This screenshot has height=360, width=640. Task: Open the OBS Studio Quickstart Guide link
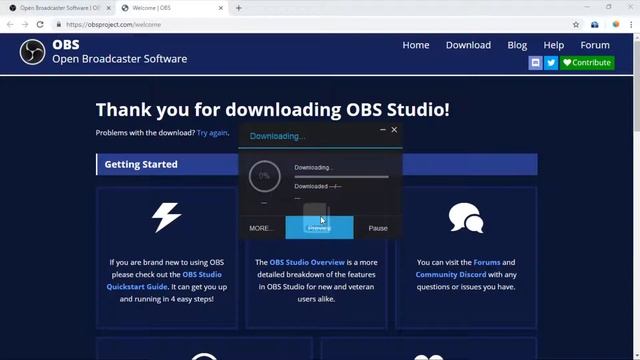164,280
